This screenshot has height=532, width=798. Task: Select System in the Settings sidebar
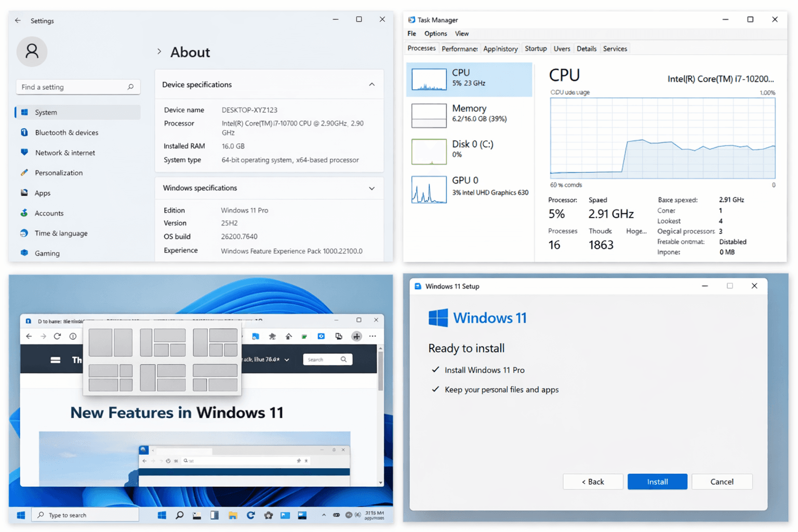[77, 112]
